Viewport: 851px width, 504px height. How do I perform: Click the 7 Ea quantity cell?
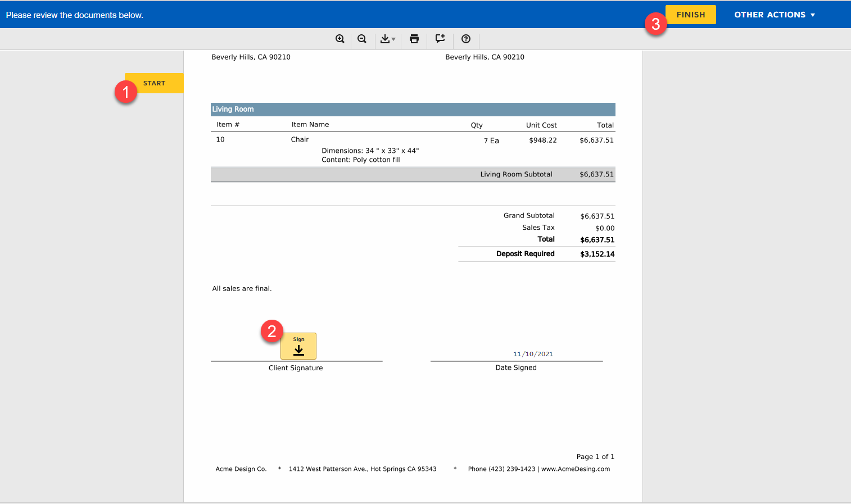[491, 141]
